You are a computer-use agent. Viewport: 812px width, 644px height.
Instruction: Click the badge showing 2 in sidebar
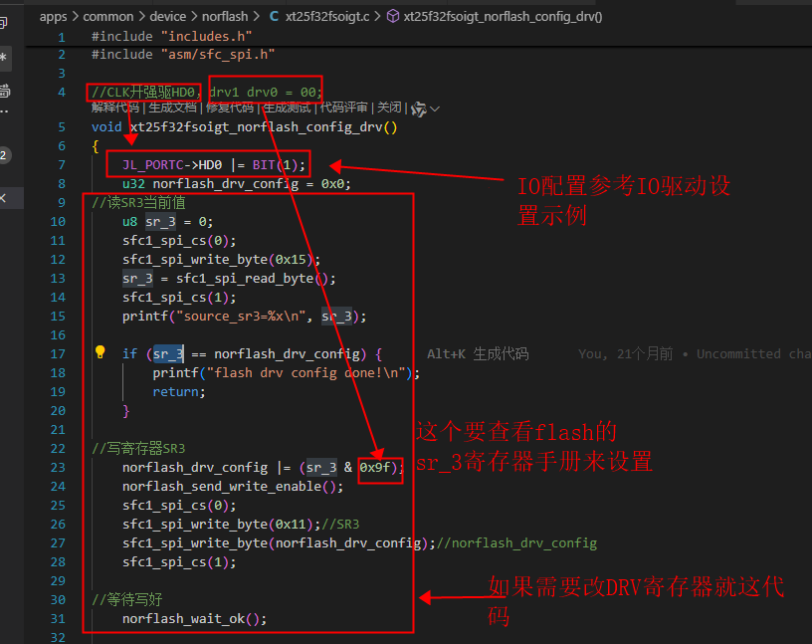(4, 155)
